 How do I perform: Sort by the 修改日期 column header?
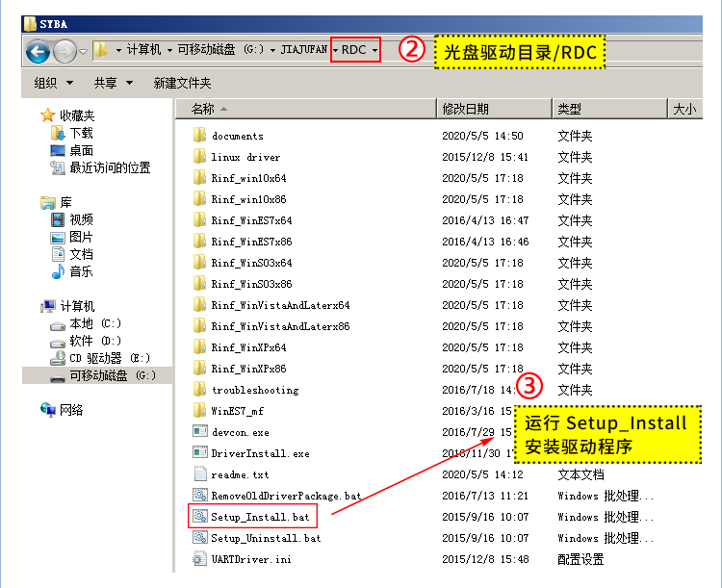(x=465, y=110)
